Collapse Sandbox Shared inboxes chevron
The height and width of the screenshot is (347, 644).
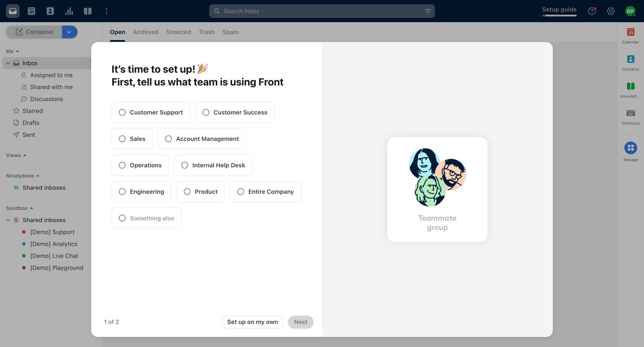tap(8, 220)
